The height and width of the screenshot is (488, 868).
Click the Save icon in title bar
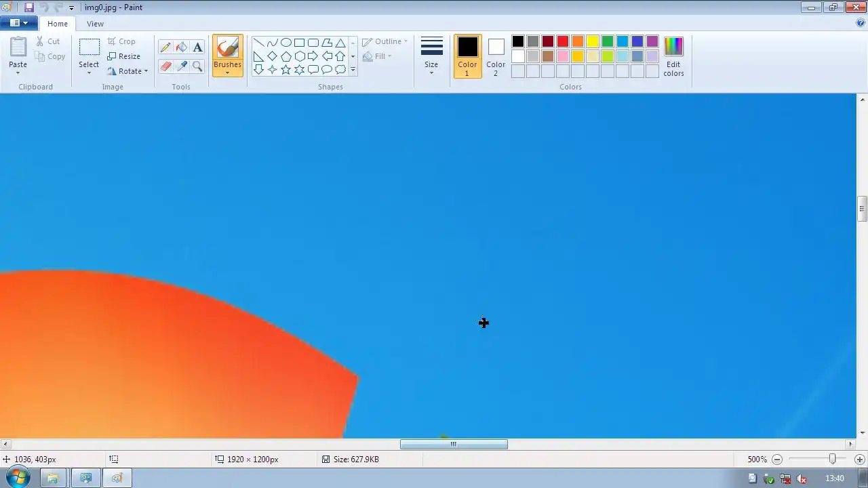point(29,7)
